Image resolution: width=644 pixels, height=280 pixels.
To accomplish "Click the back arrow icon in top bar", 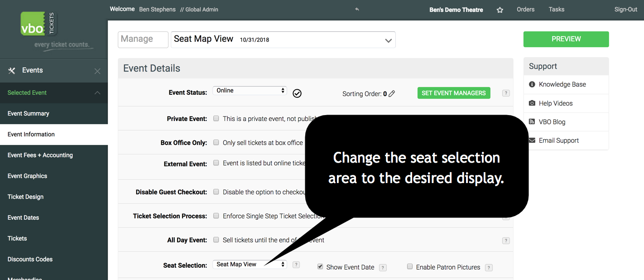I will tap(357, 9).
